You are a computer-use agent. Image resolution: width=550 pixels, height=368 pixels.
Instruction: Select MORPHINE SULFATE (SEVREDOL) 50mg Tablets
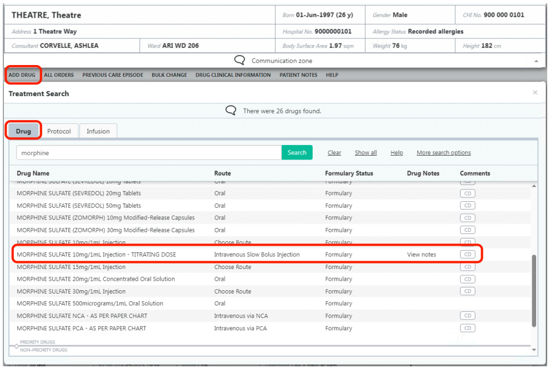[x=270, y=206]
